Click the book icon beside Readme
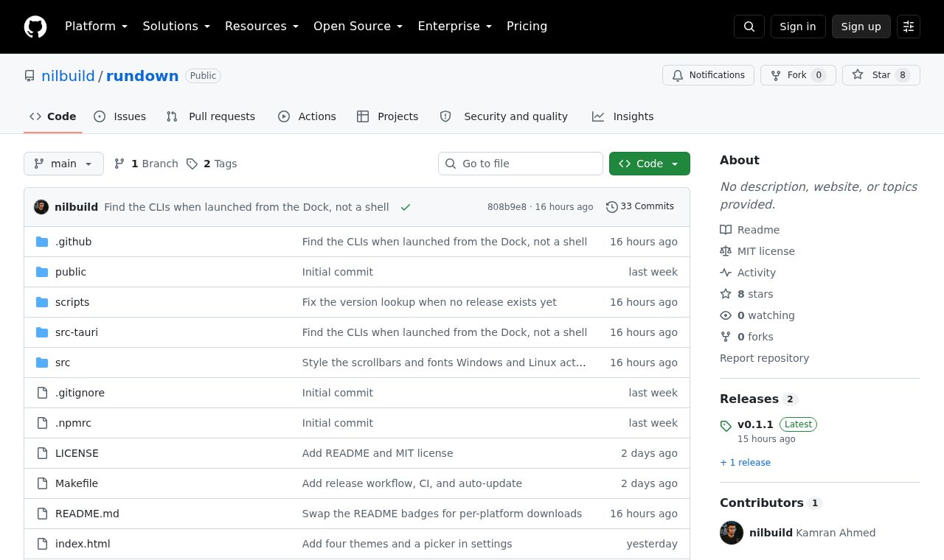This screenshot has height=560, width=944. (726, 230)
